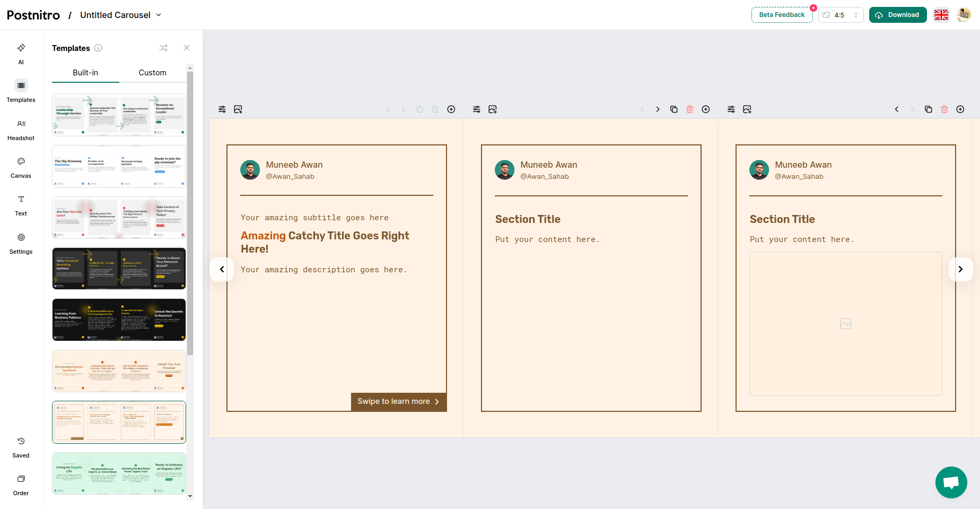Click templates list scrollbar down arrow
The image size is (980, 509).
coord(190,496)
